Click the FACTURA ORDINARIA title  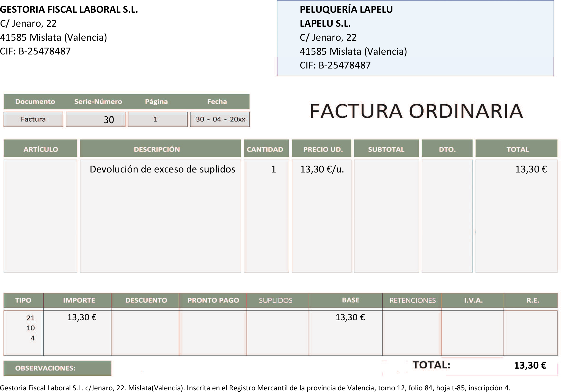pyautogui.click(x=416, y=111)
